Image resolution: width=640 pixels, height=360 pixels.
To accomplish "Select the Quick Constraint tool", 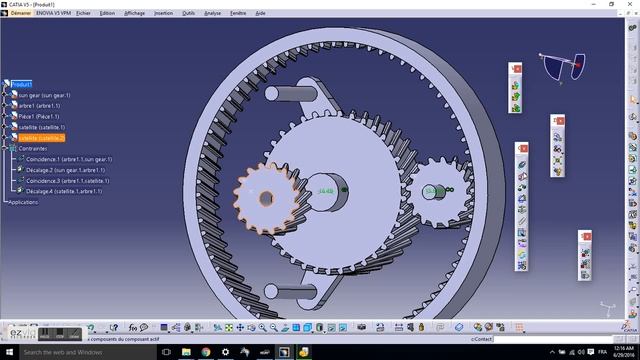I will pyautogui.click(x=522, y=233).
